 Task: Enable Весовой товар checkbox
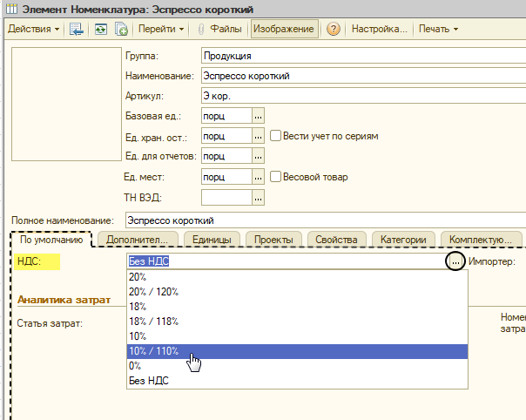coord(275,177)
